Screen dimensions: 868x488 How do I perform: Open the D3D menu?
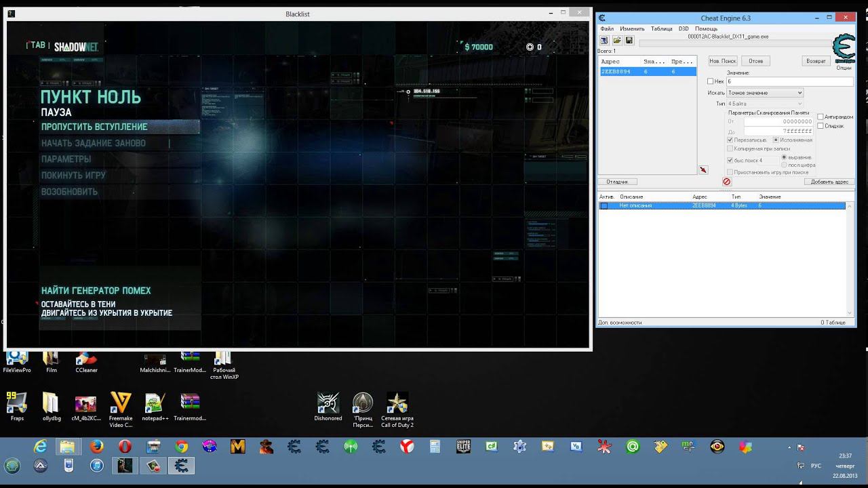(684, 28)
